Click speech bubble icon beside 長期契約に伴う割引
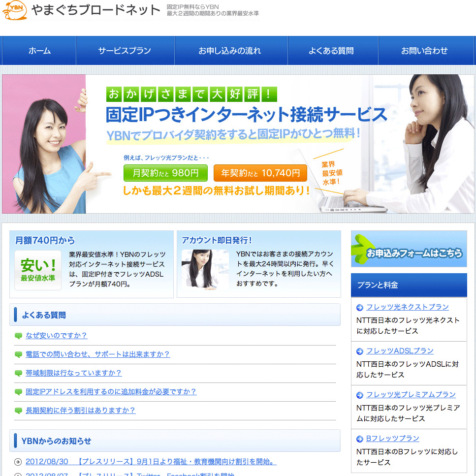This screenshot has height=476, width=476. (x=18, y=411)
